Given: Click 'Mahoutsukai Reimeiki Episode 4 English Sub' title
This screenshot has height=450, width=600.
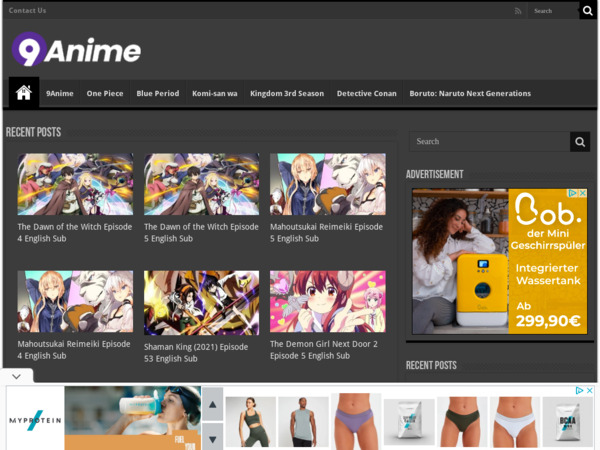Looking at the screenshot, I should pos(74,350).
